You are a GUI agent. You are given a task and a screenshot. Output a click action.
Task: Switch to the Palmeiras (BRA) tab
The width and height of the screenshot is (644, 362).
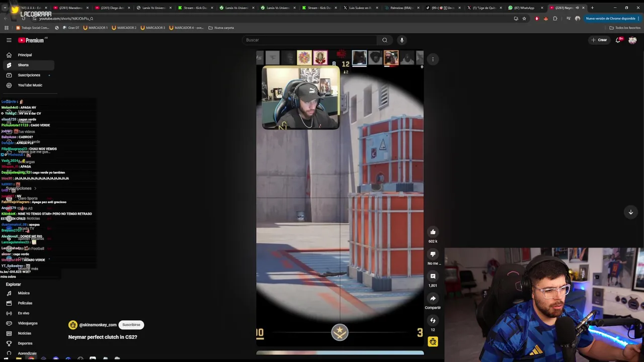400,8
